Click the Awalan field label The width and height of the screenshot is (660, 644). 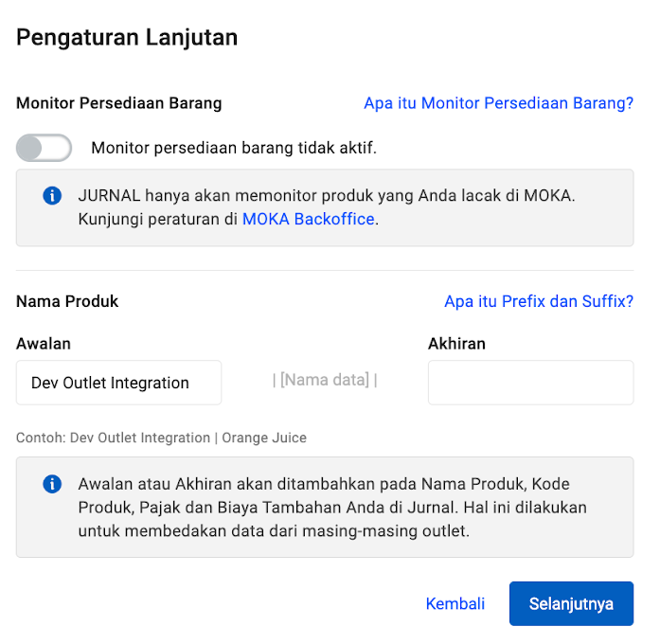tap(44, 344)
